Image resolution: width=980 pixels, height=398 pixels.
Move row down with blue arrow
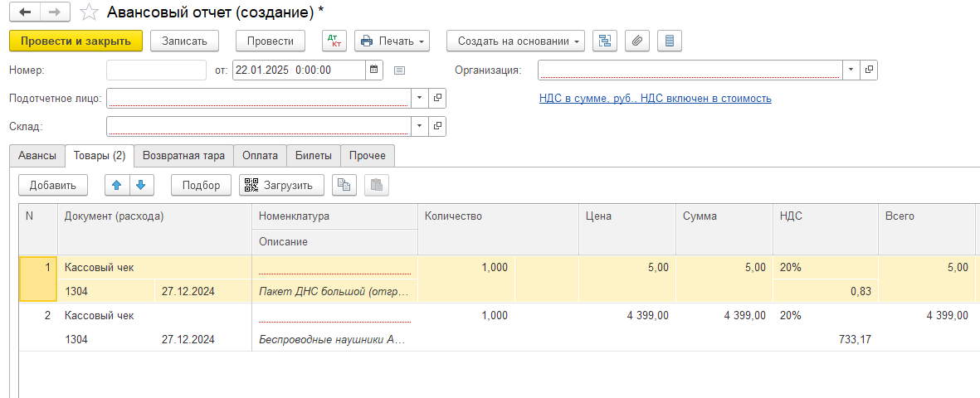coord(140,185)
